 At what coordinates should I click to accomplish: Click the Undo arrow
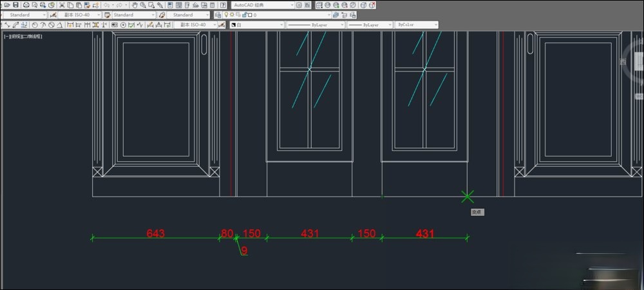tap(107, 5)
